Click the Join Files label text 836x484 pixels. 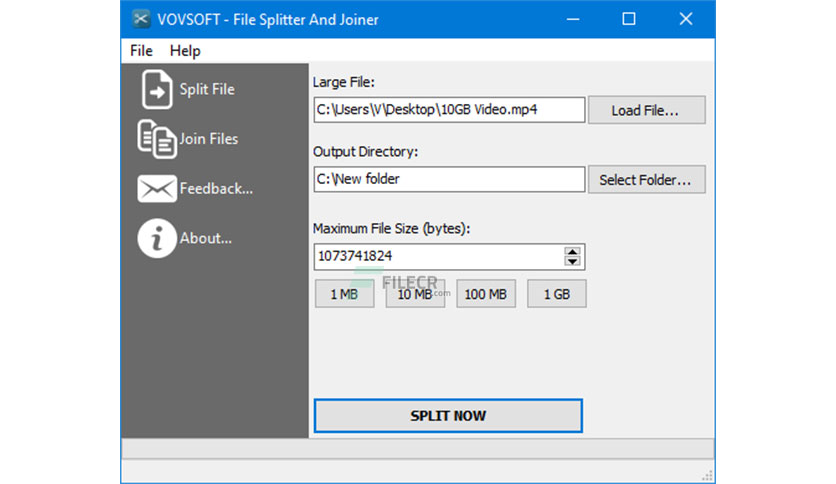(x=208, y=139)
